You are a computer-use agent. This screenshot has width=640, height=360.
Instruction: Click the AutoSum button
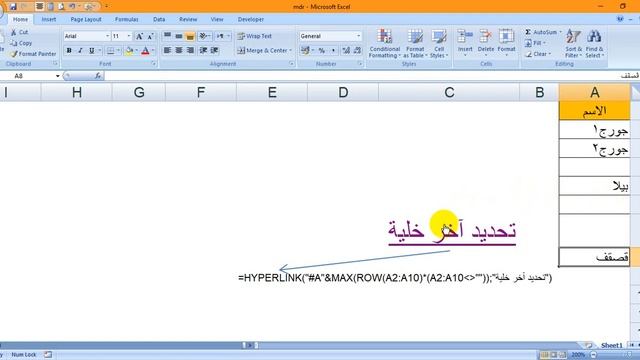pos(543,32)
